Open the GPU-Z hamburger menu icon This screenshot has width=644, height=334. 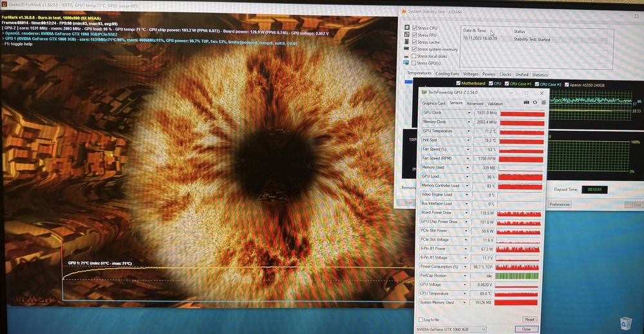click(x=544, y=103)
